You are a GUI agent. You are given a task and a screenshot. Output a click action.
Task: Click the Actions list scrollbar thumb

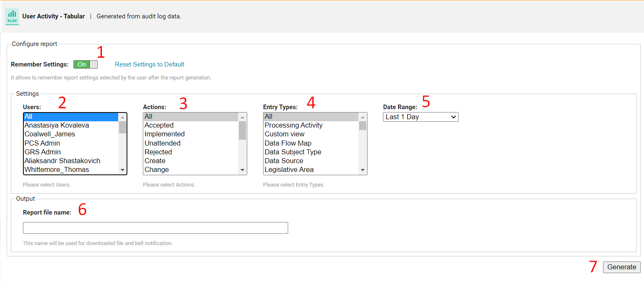tap(242, 130)
